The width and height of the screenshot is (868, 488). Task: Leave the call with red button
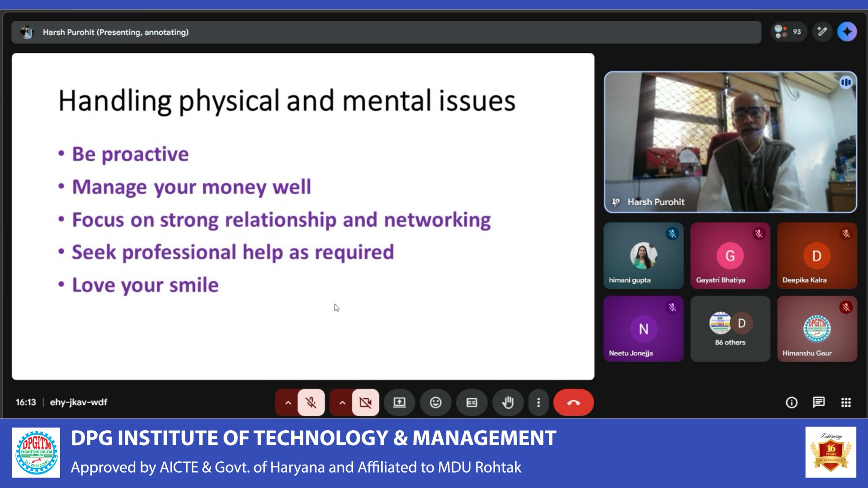click(x=573, y=402)
